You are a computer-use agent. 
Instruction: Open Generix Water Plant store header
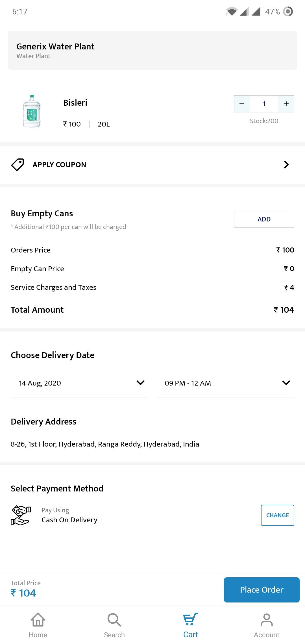(152, 50)
